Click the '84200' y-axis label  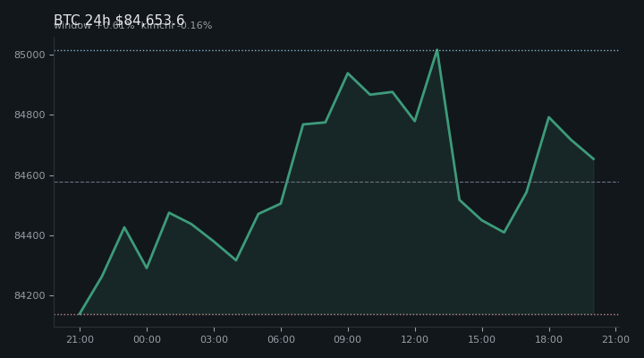click(30, 296)
